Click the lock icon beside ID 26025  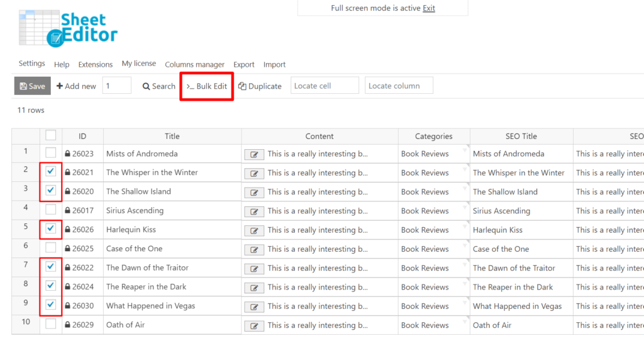[x=67, y=249]
